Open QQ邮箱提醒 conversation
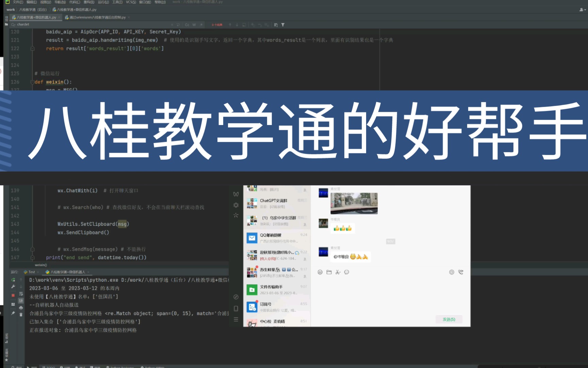The height and width of the screenshot is (368, 588). pyautogui.click(x=277, y=238)
